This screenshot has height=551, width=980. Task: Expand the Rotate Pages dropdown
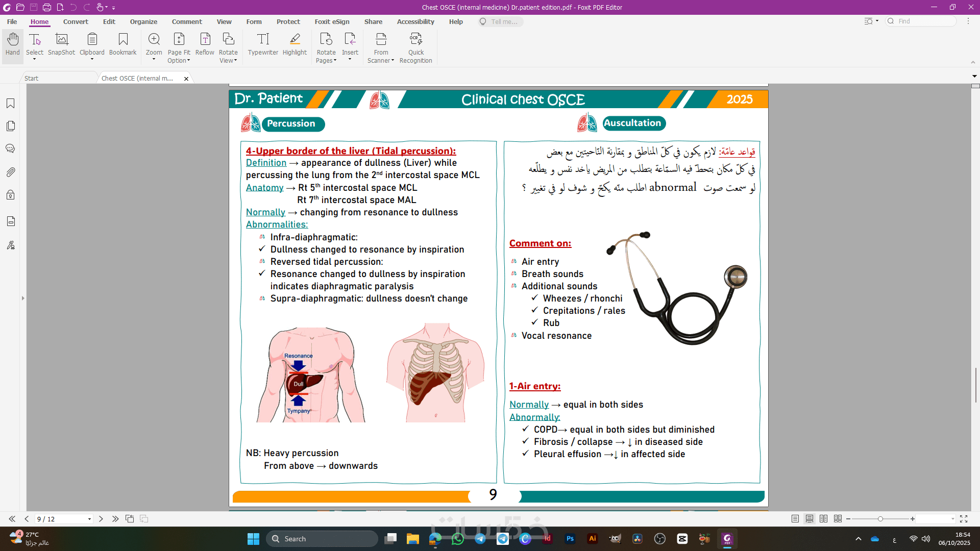point(334,61)
